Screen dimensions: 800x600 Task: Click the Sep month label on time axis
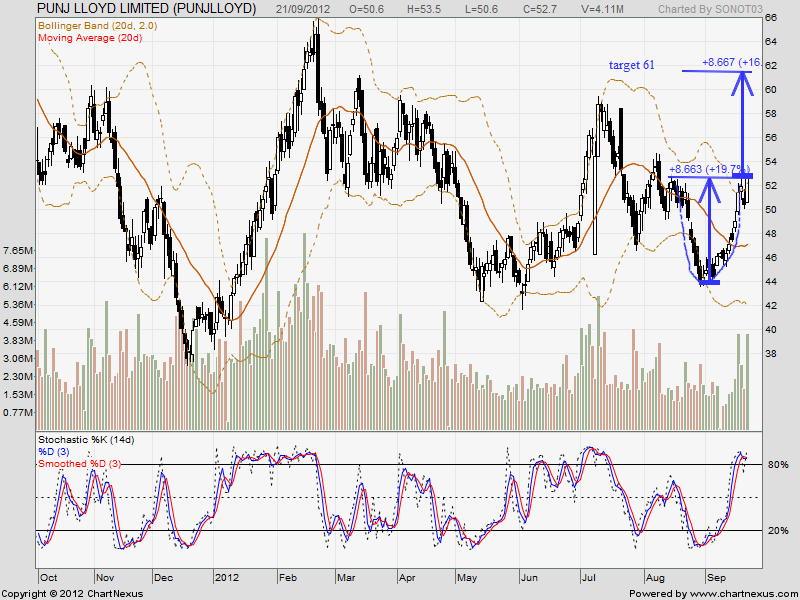(717, 578)
